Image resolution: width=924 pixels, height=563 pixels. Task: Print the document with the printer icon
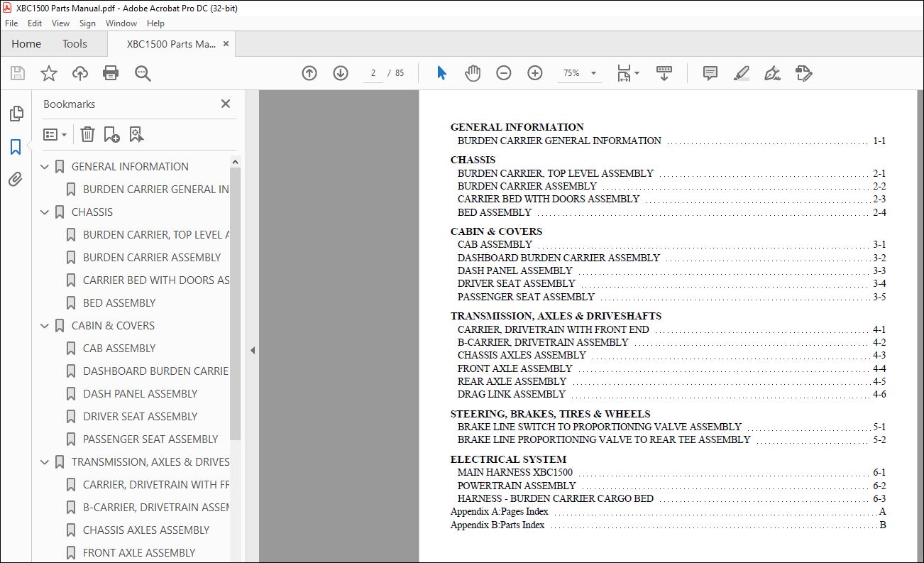111,73
